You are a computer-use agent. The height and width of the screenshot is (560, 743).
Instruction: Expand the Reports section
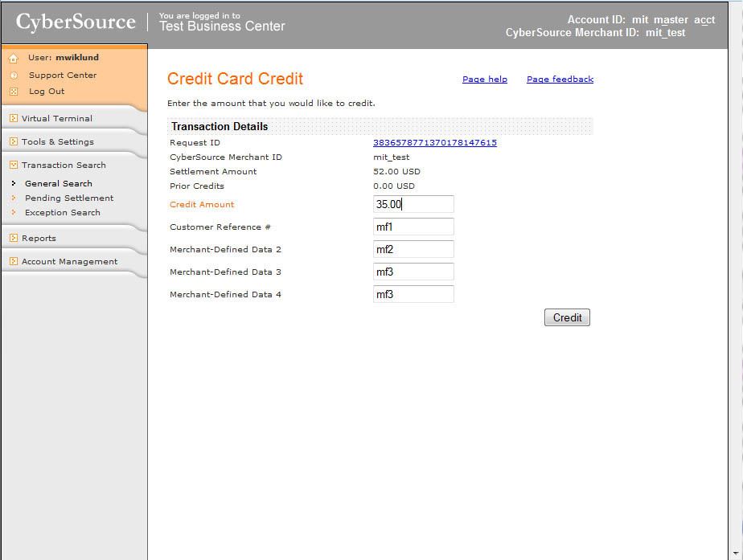38,238
